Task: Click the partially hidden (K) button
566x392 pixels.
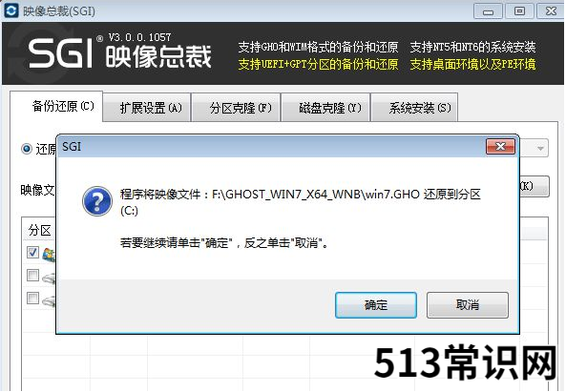Action: [535, 186]
